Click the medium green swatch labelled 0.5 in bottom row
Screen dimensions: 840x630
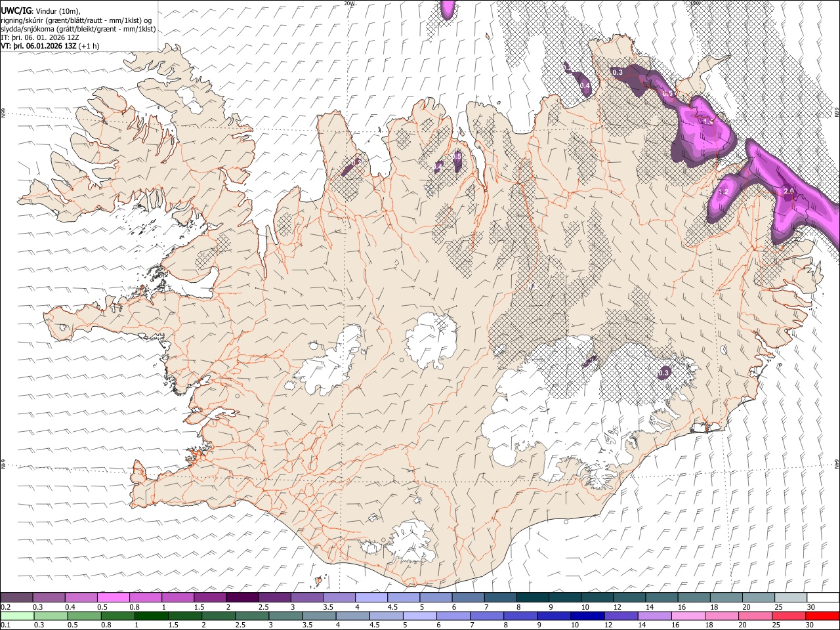(84, 616)
